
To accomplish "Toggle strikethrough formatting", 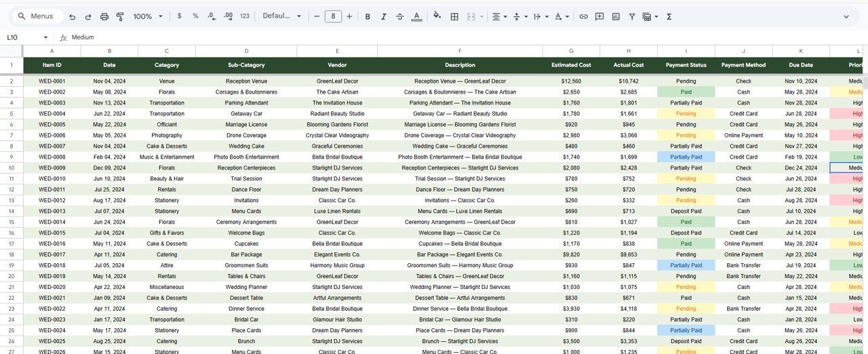I will 399,16.
